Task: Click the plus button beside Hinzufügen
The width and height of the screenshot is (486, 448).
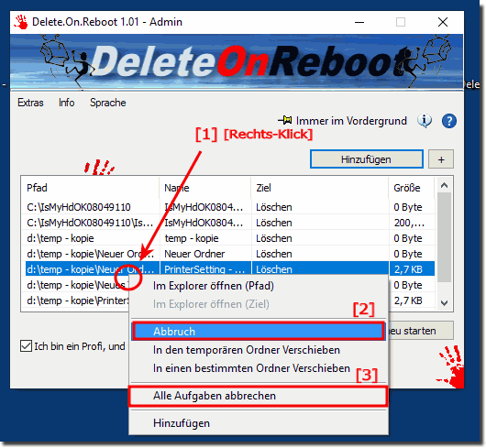Action: 441,159
